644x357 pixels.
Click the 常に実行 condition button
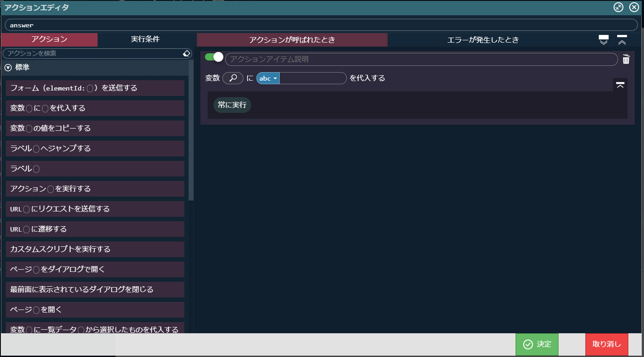[x=232, y=105]
